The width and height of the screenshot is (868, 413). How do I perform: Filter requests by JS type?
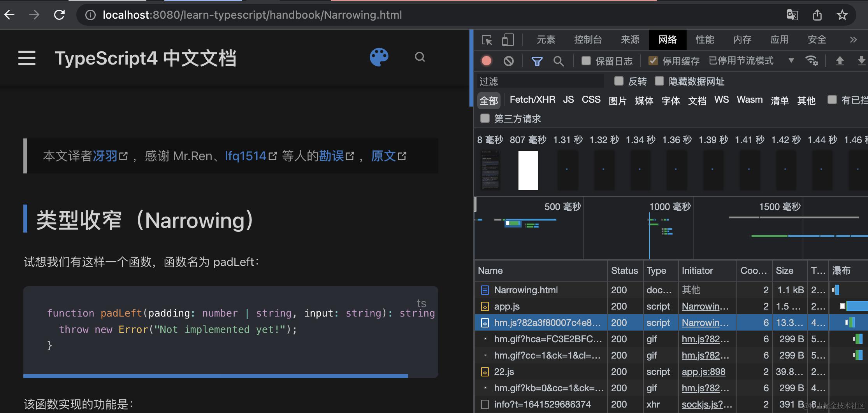pyautogui.click(x=568, y=100)
